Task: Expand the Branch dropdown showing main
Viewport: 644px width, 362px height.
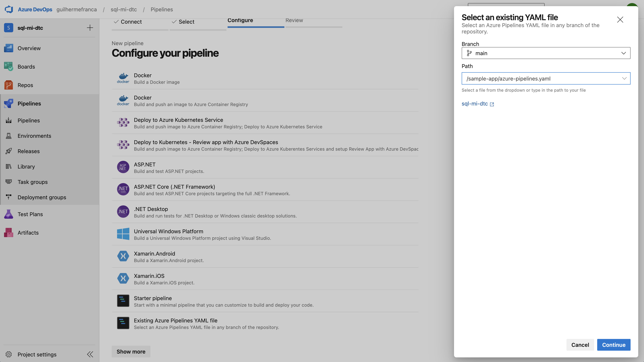Action: (546, 53)
